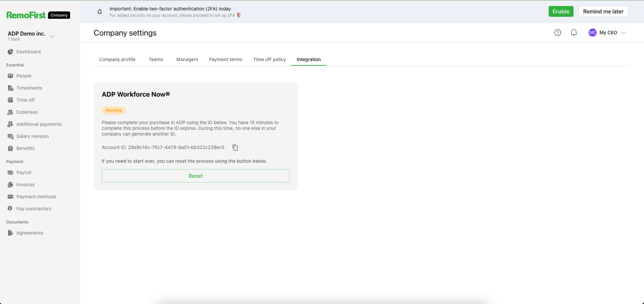The image size is (644, 304).
Task: Open Salary revision page
Action: click(33, 136)
